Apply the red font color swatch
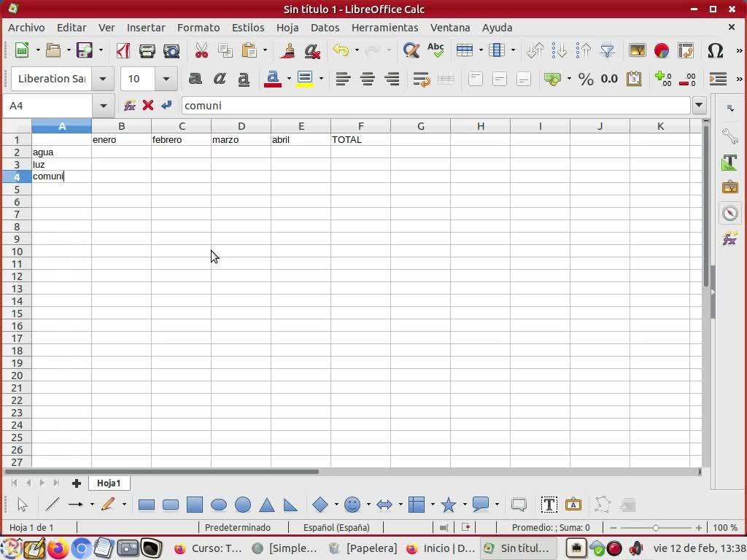Image resolution: width=747 pixels, height=560 pixels. click(273, 79)
